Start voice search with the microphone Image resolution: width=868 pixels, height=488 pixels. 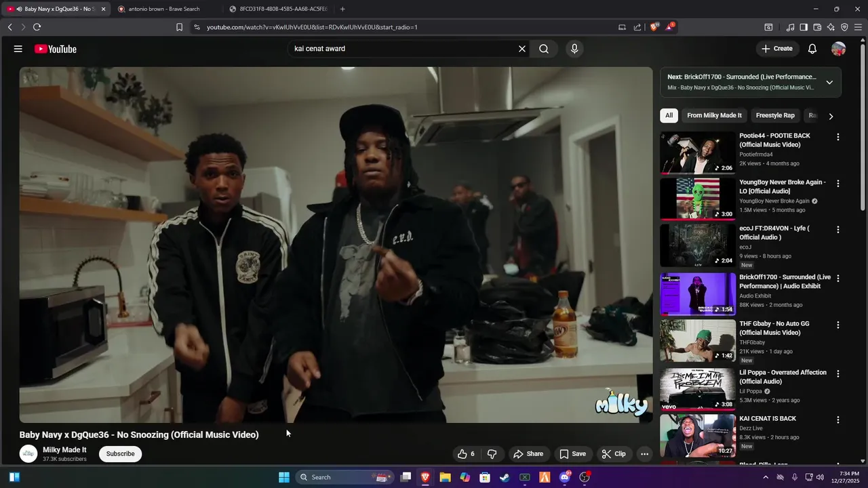coord(574,49)
